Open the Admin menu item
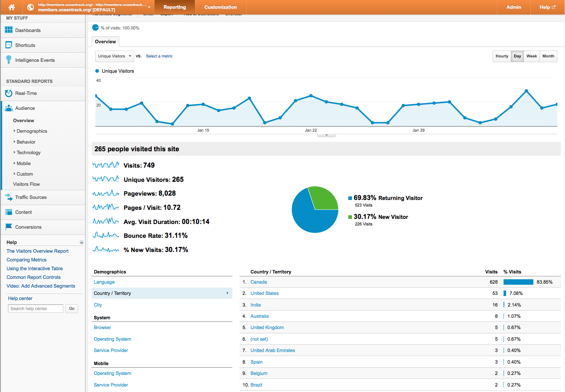Screen dimensions: 565x392 [513, 7]
